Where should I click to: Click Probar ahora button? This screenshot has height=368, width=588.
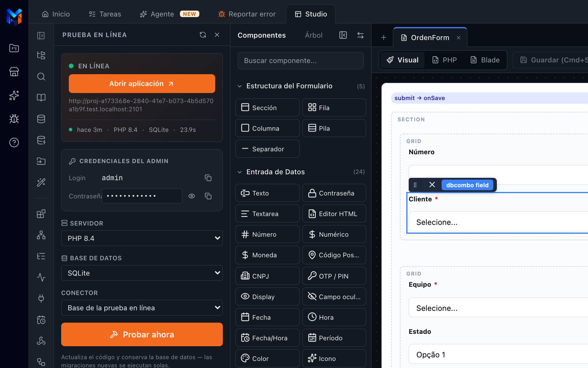coord(142,334)
